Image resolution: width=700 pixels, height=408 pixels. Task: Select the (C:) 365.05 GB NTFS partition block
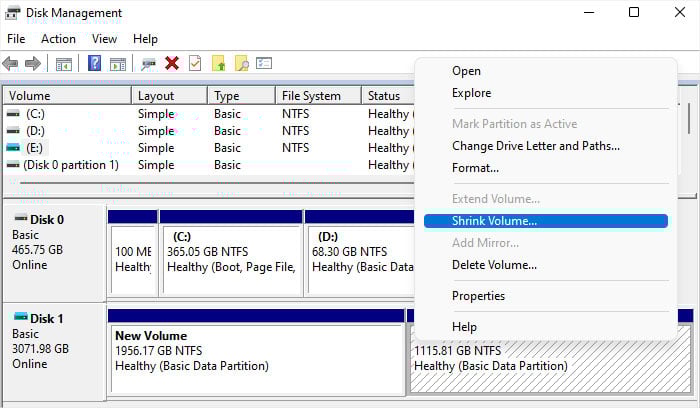[232, 261]
